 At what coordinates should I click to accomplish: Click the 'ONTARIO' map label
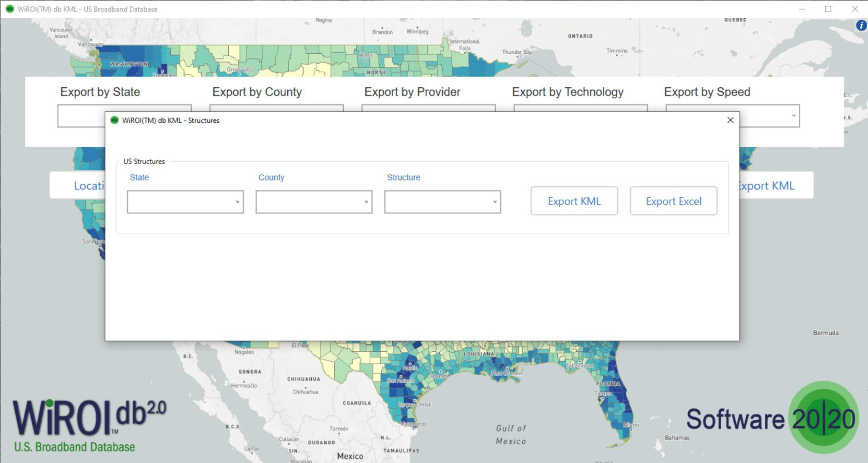(x=580, y=36)
